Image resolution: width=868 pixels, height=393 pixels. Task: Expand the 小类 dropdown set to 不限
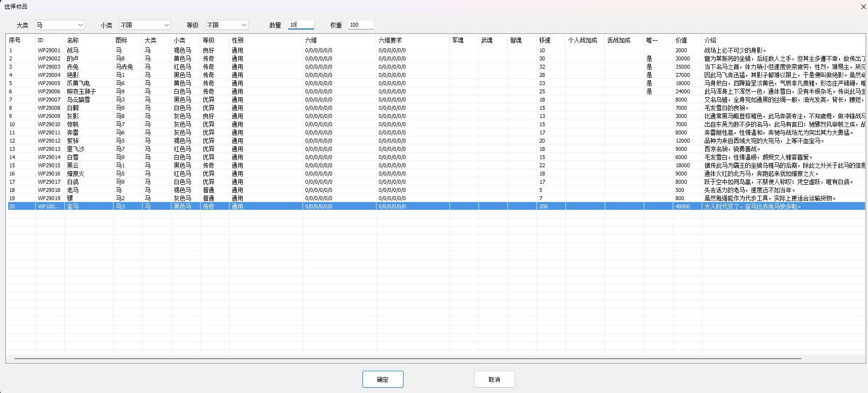(145, 25)
